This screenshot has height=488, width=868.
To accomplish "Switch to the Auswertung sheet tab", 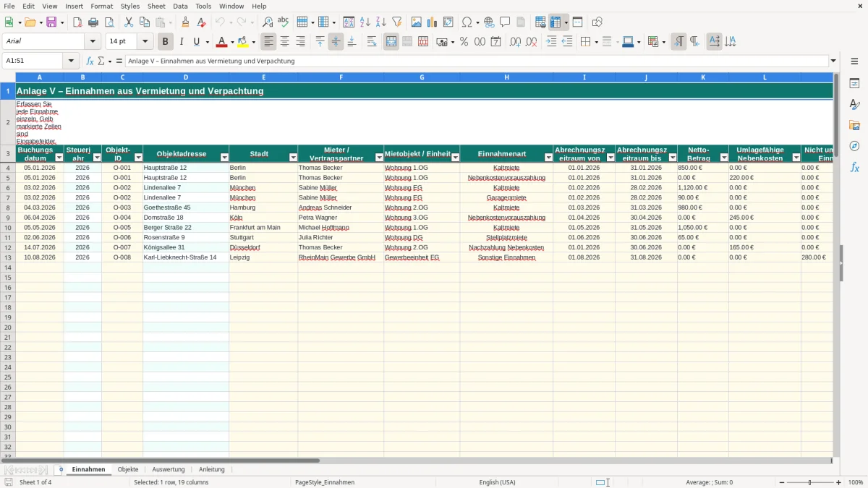I will pos(169,469).
